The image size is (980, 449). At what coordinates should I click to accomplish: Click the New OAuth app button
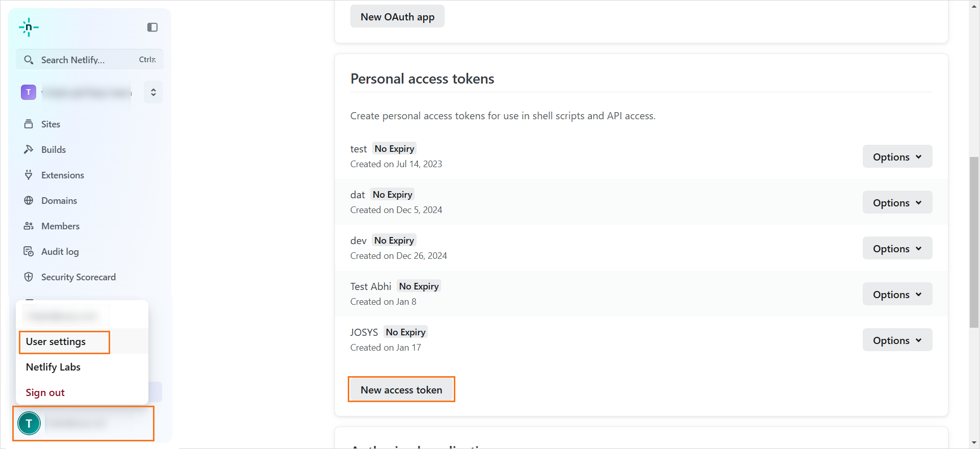click(397, 16)
